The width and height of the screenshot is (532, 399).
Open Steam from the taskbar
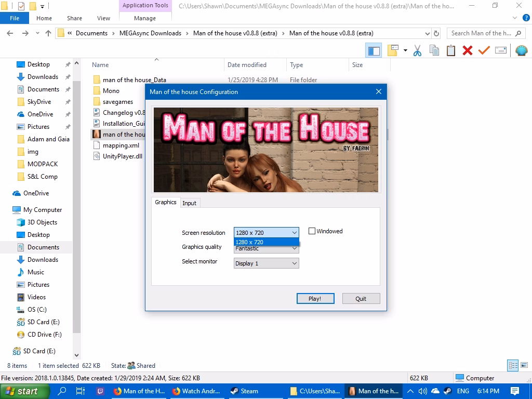[244, 391]
